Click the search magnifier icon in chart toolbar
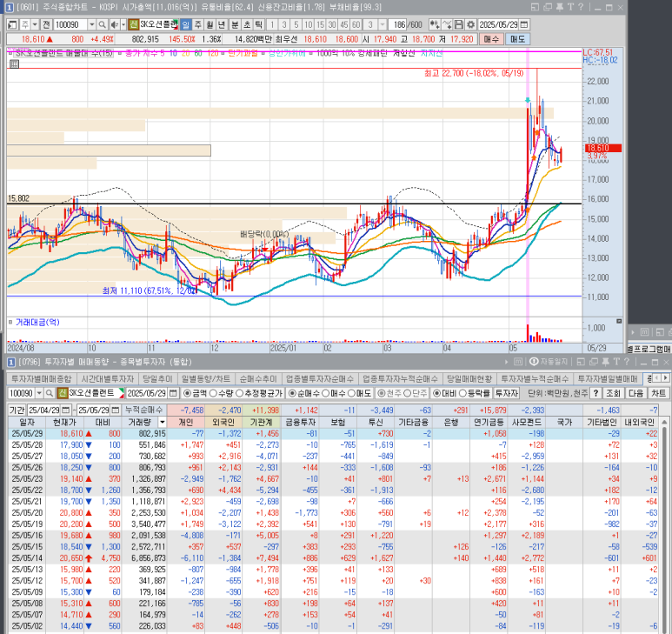This screenshot has height=634, width=672. click(102, 25)
